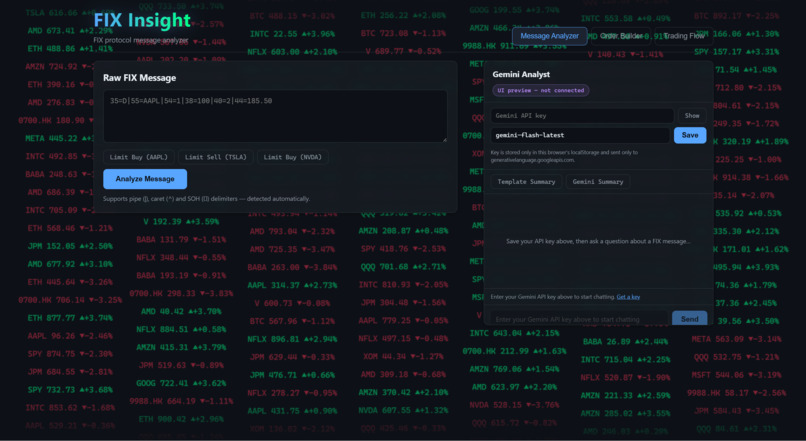
Task: Open the Get a key link
Action: click(x=628, y=297)
